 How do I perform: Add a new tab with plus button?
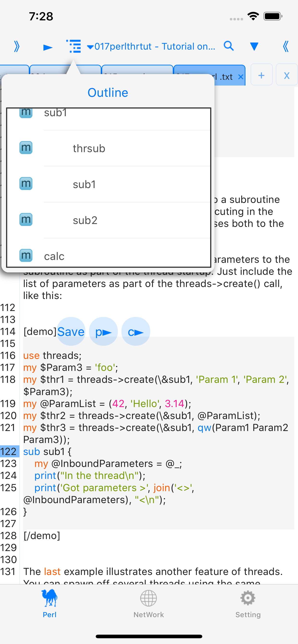pos(262,75)
